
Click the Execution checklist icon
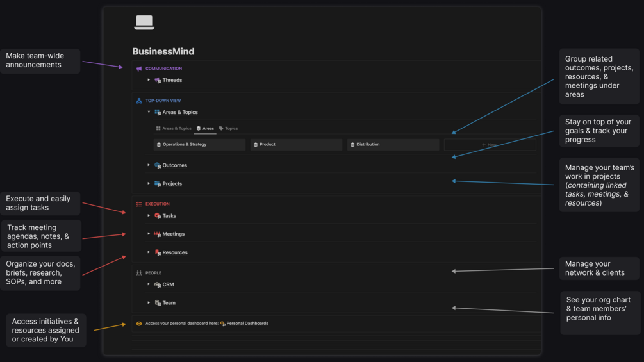click(139, 204)
